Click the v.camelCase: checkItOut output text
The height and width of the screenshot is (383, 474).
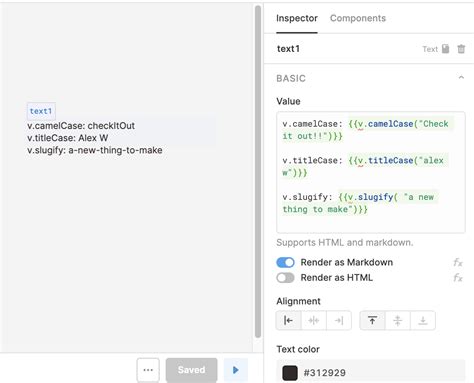click(x=81, y=126)
